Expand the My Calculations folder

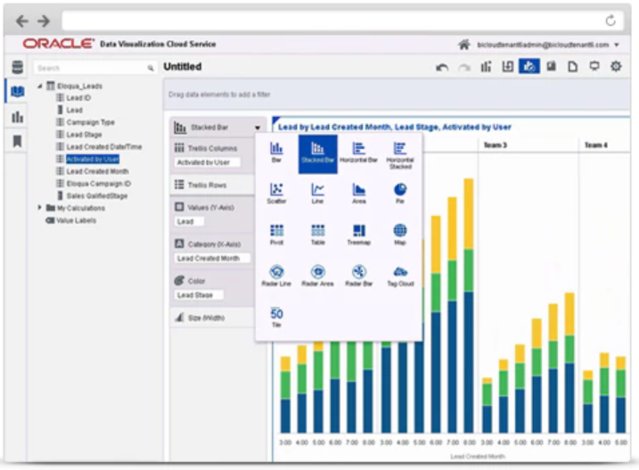click(x=40, y=207)
